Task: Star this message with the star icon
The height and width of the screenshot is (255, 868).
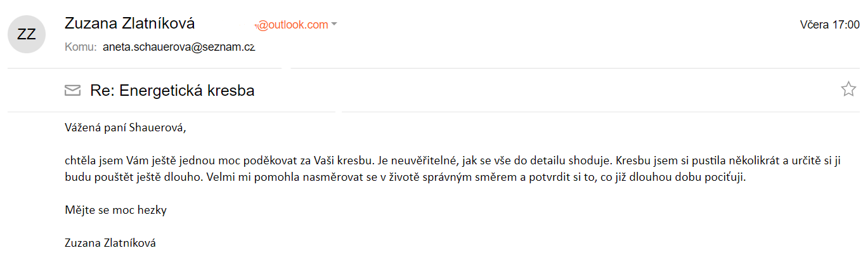Action: pyautogui.click(x=848, y=89)
